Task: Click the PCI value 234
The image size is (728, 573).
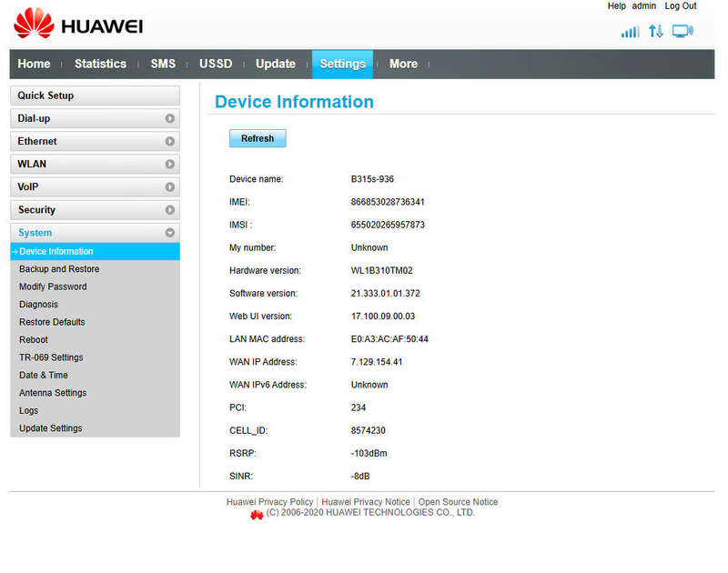Action: pos(358,407)
